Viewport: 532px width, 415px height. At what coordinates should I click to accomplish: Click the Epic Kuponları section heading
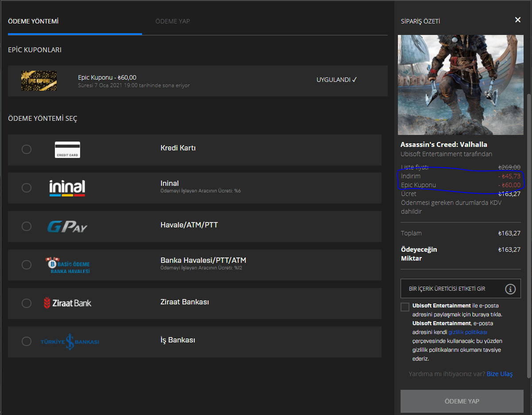tap(35, 50)
